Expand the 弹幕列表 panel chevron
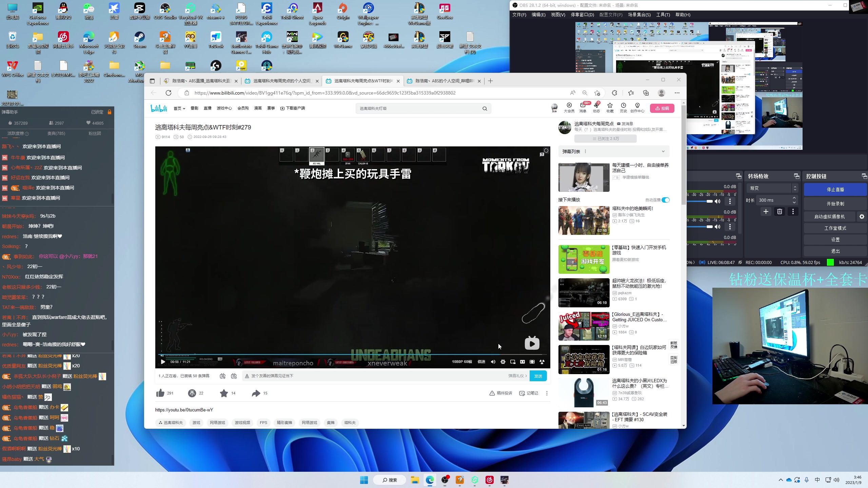Viewport: 868px width, 488px height. point(663,151)
